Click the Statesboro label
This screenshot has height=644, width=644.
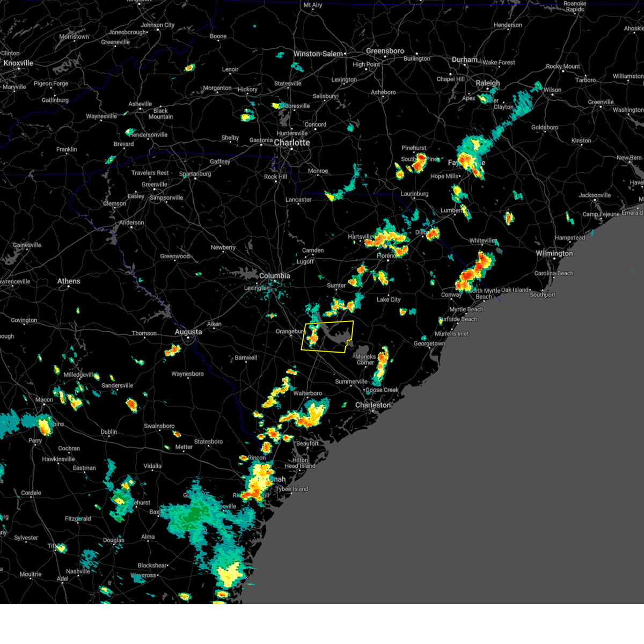(x=208, y=442)
